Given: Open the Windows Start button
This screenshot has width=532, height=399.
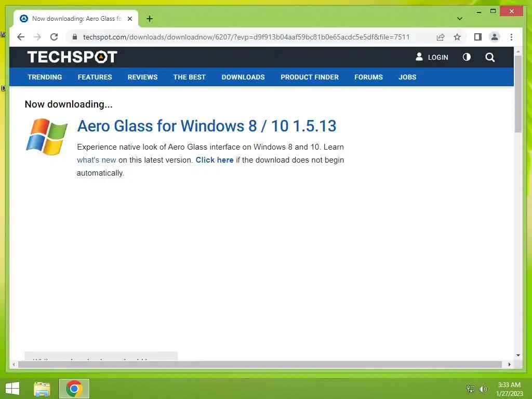Looking at the screenshot, I should pos(12,389).
